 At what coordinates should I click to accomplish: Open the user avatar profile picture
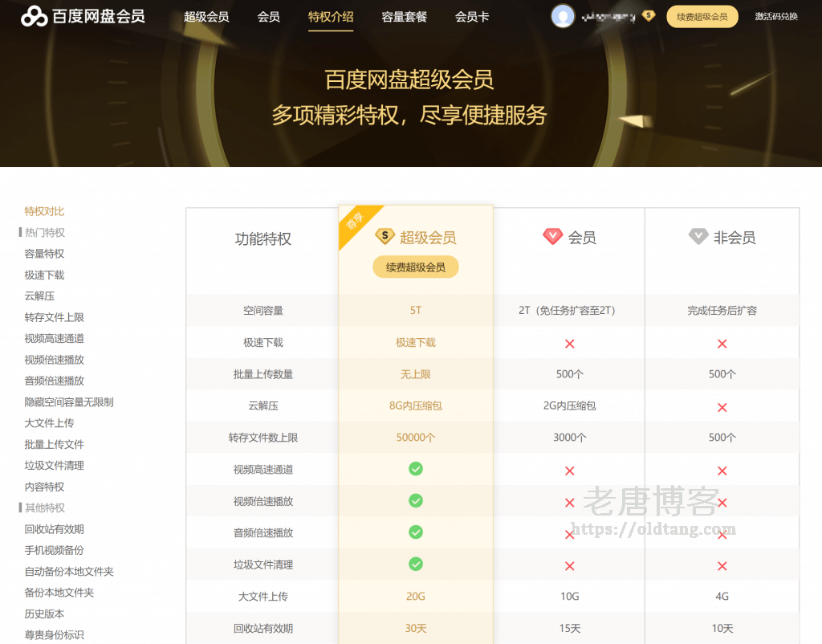[x=563, y=16]
